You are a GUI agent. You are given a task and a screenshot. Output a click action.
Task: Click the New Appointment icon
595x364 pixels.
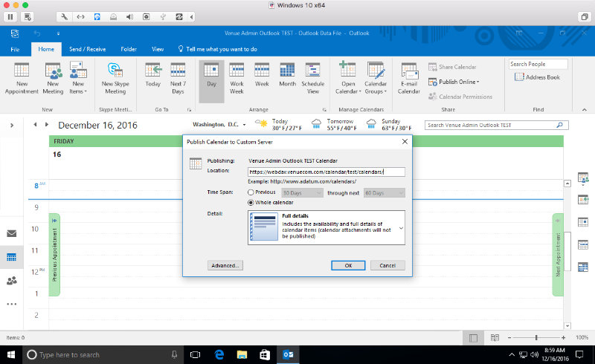tap(22, 71)
